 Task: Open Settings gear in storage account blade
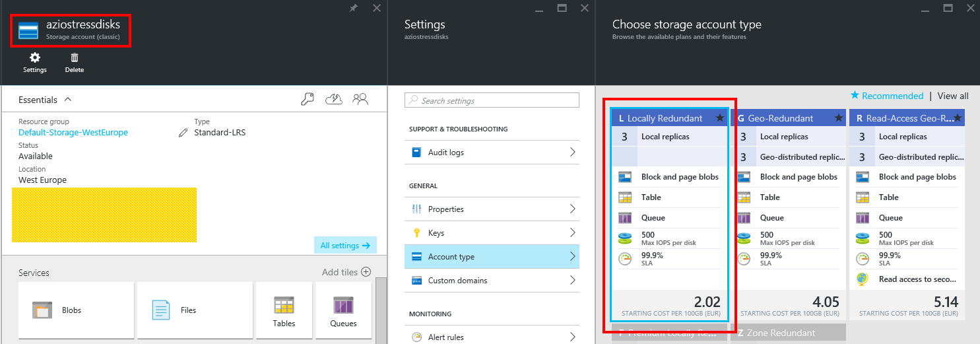[x=35, y=57]
